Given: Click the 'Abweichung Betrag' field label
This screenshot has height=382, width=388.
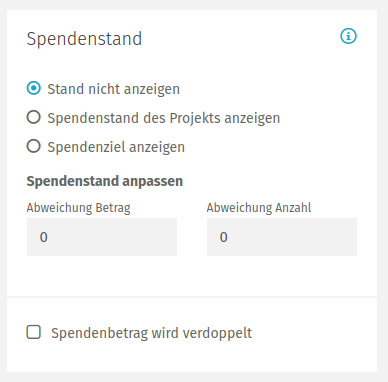Looking at the screenshot, I should pos(78,208).
